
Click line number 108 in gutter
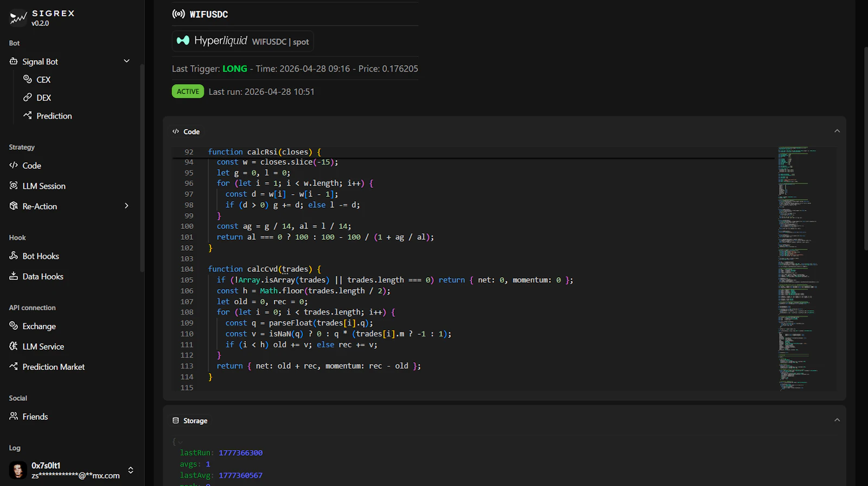tap(187, 312)
